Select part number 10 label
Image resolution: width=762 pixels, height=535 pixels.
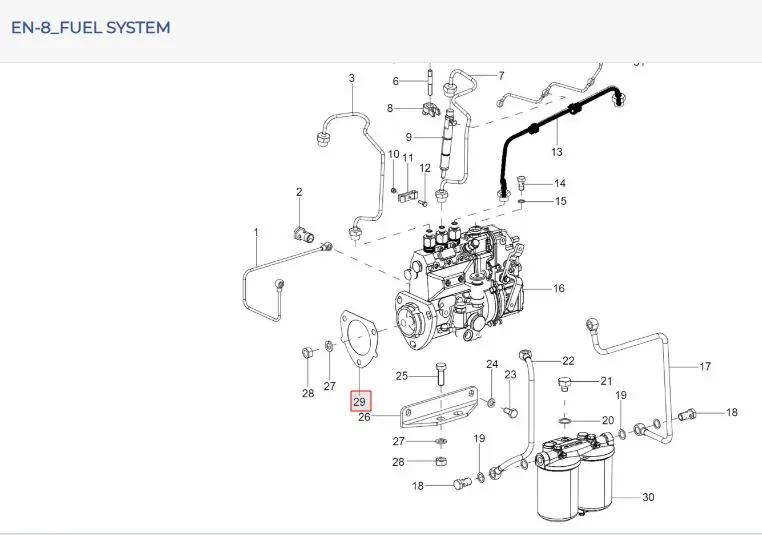click(x=394, y=154)
